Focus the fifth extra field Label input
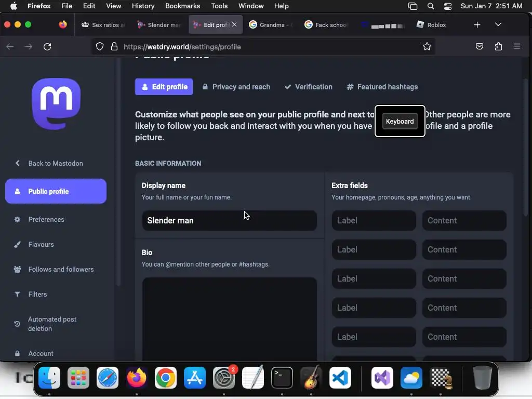 pos(374,337)
